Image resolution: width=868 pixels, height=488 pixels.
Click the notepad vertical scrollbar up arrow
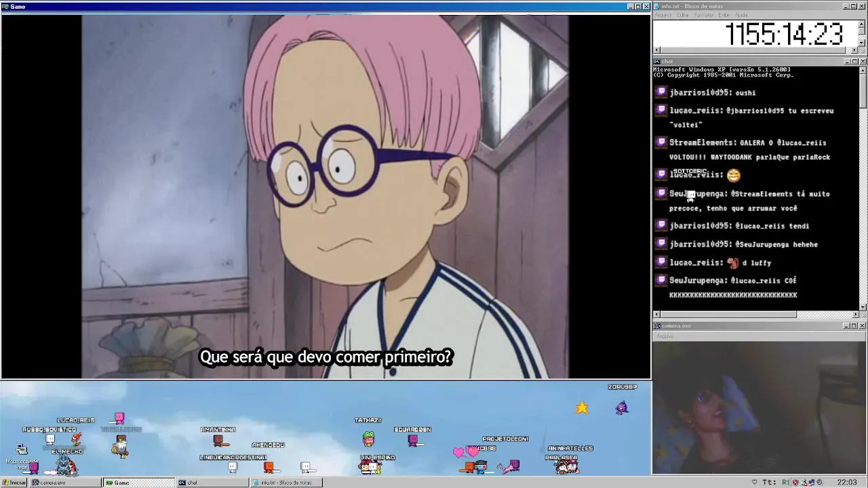click(863, 24)
